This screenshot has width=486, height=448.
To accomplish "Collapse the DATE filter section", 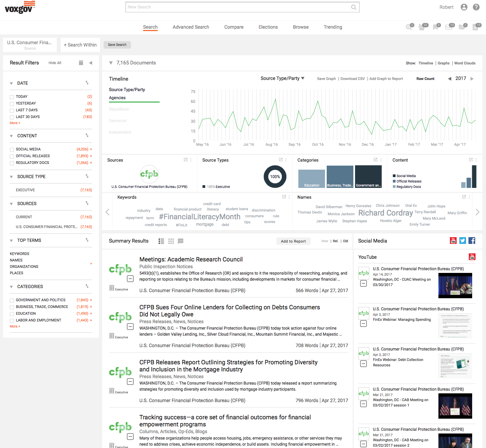I will (11, 83).
